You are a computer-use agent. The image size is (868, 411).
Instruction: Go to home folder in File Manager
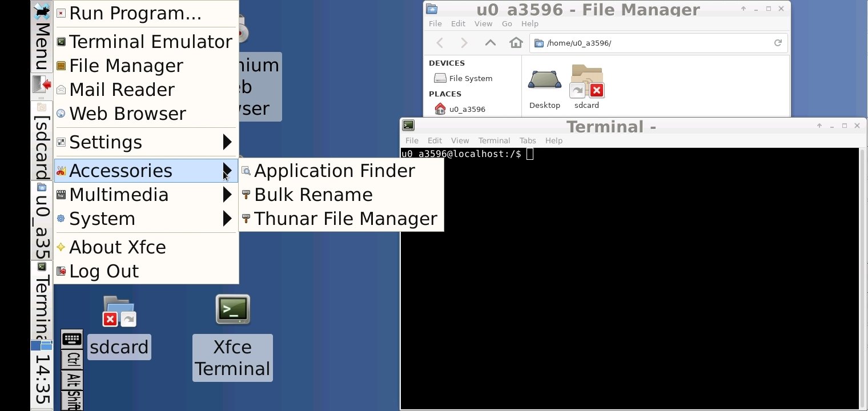[x=516, y=43]
